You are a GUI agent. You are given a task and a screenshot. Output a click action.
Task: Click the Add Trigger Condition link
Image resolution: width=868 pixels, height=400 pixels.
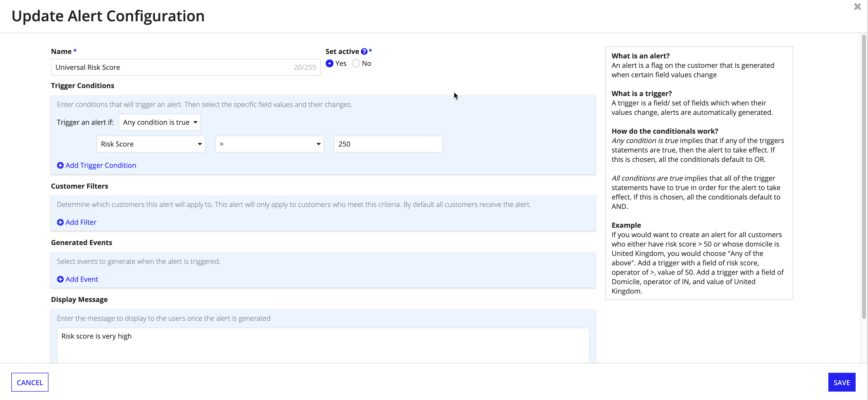pos(101,165)
